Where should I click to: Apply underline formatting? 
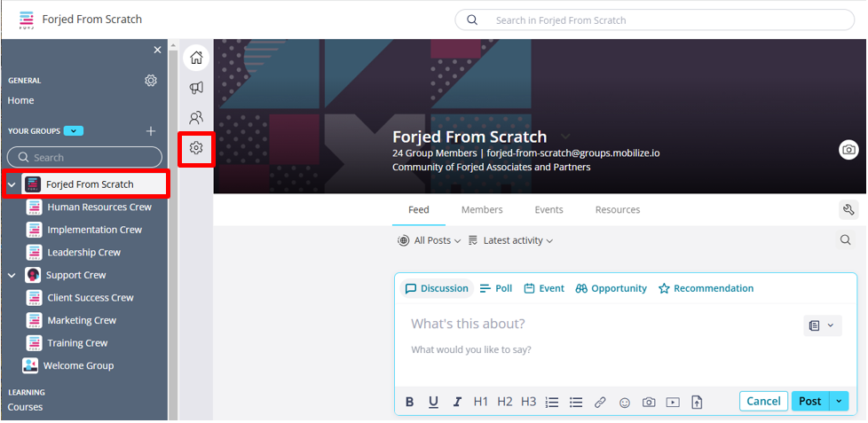pos(433,402)
